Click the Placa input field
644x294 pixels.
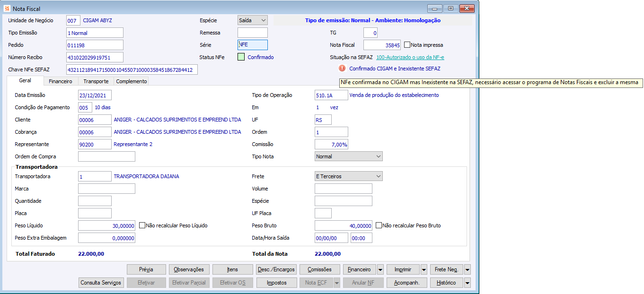click(95, 213)
